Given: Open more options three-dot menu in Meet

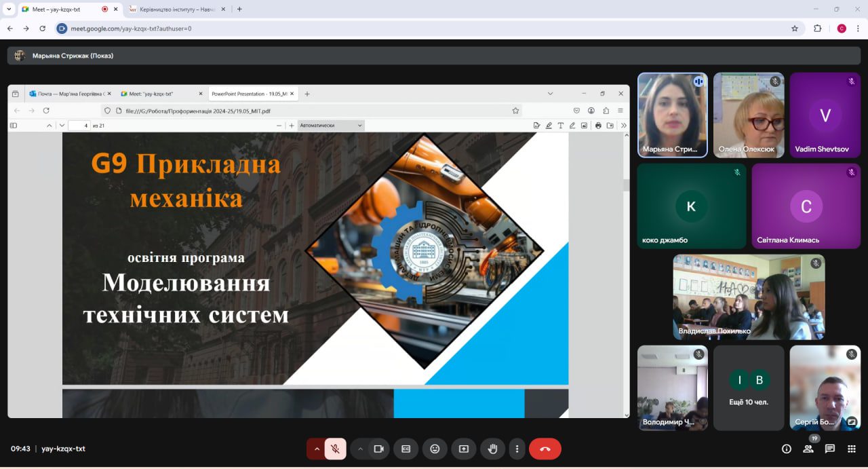Looking at the screenshot, I should [517, 449].
